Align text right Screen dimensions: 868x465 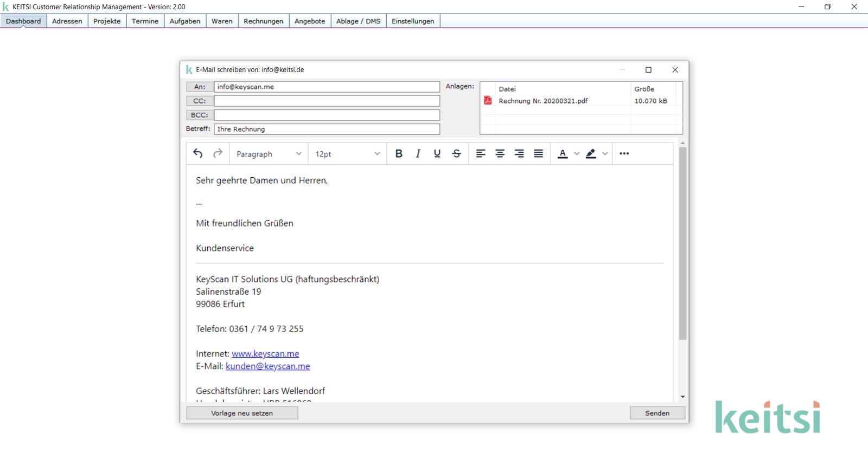519,154
